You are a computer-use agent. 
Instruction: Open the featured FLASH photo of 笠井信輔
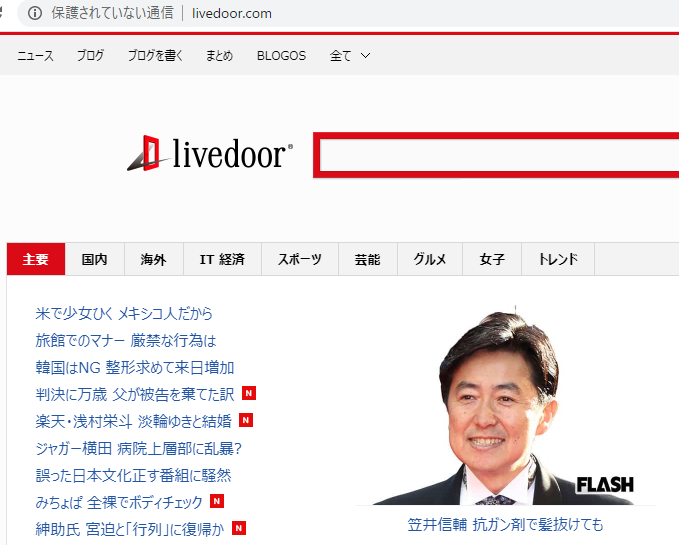[x=505, y=405]
